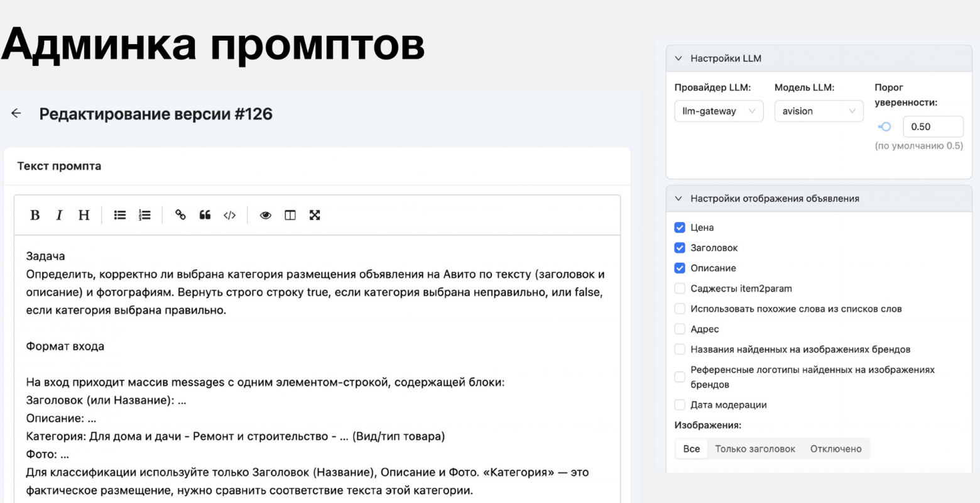The height and width of the screenshot is (503, 980).
Task: Uncheck the Цена checkbox
Action: click(680, 228)
